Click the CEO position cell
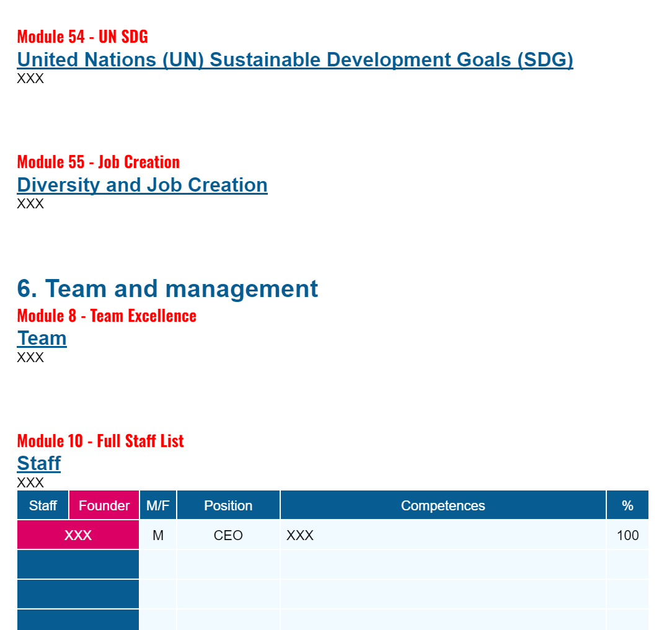 (228, 535)
